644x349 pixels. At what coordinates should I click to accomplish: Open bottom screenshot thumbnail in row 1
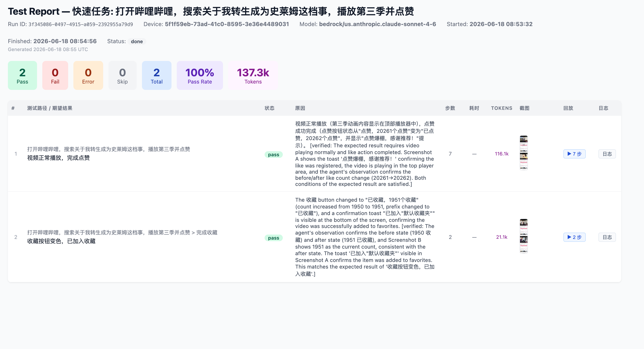(524, 161)
